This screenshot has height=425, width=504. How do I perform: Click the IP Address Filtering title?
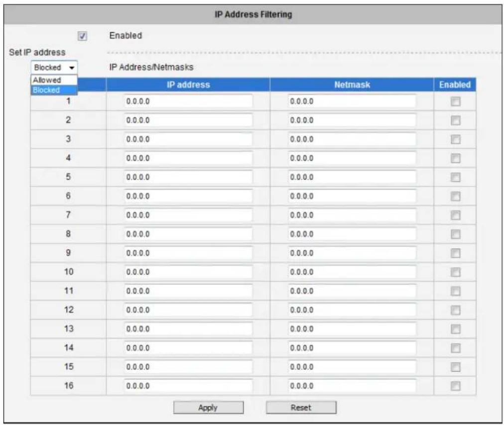click(253, 14)
